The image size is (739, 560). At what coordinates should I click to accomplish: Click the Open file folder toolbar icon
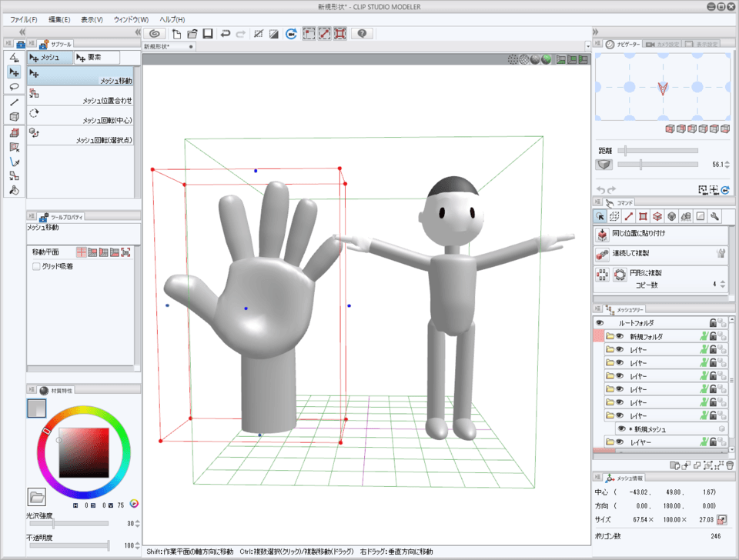pyautogui.click(x=192, y=33)
